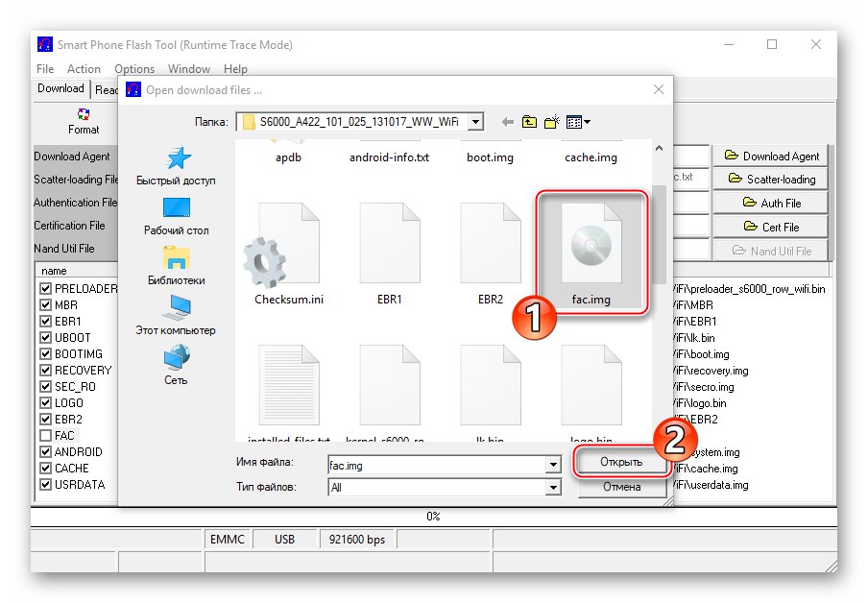868x603 pixels.
Task: Open the 'Up One Level' folder icon
Action: (529, 122)
